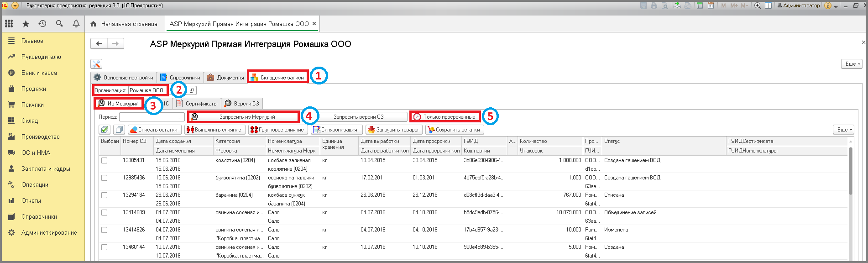868x263 pixels.
Task: Navigate back with the left arrow
Action: (99, 44)
